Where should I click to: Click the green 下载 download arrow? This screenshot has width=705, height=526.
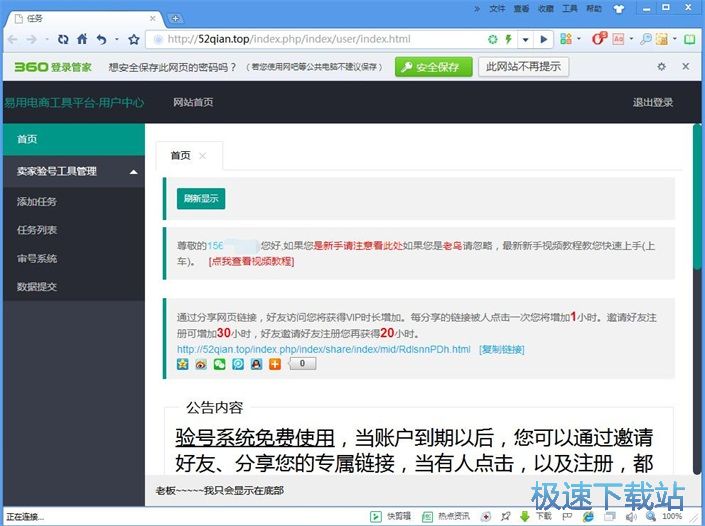click(524, 517)
